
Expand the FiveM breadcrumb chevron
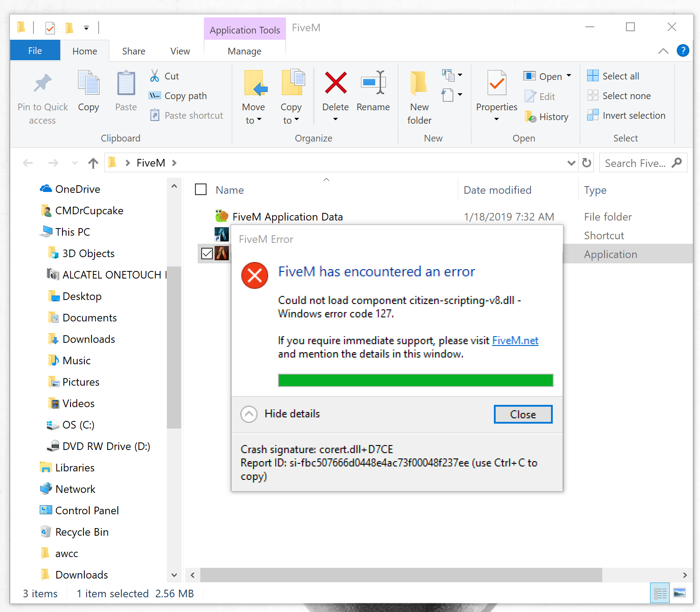tap(174, 163)
